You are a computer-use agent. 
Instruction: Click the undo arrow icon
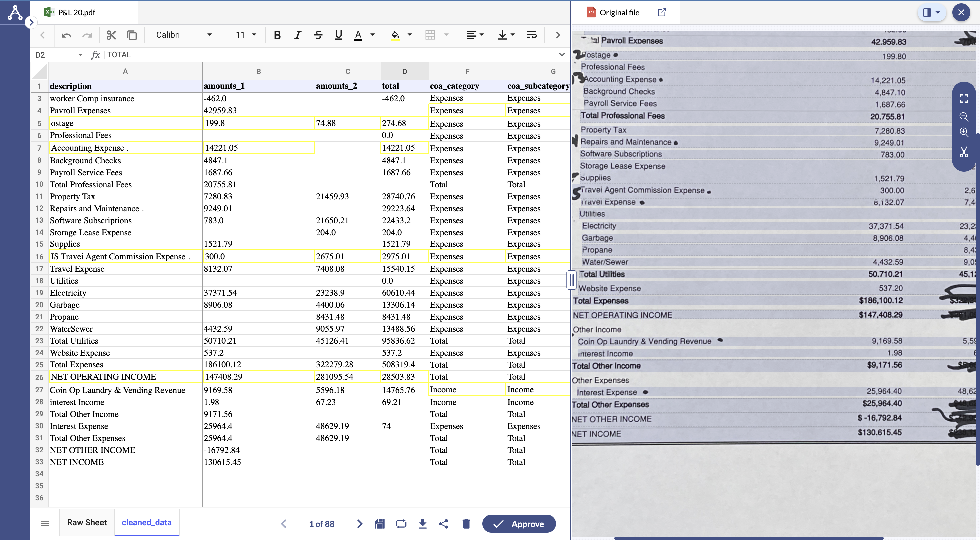tap(66, 35)
